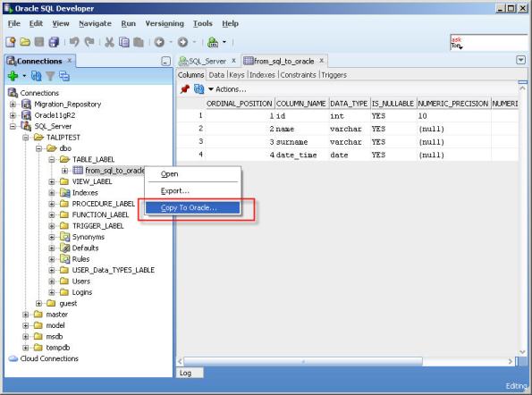
Task: Expand the Migration_Repository connection node
Action: (13, 104)
